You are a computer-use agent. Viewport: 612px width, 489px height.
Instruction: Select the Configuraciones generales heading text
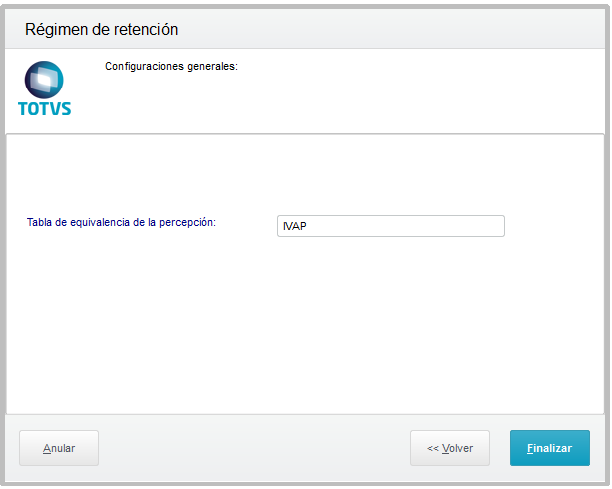pyautogui.click(x=171, y=68)
